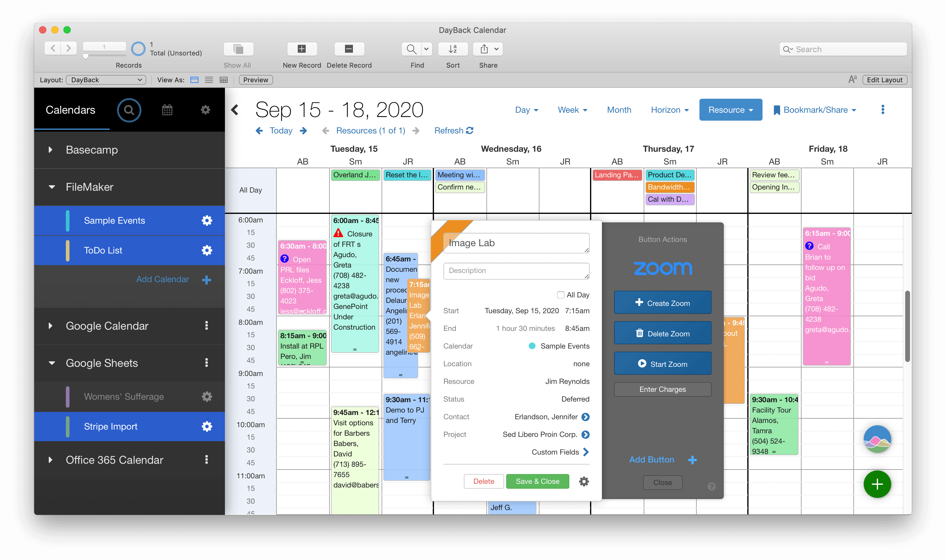
Task: Click the Search field in the top right
Action: (x=843, y=49)
